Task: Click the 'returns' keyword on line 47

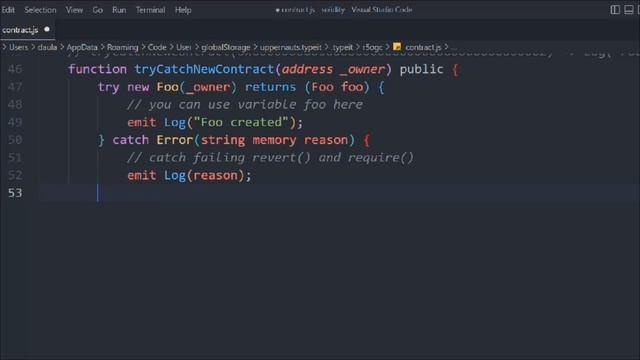Action: (270, 87)
